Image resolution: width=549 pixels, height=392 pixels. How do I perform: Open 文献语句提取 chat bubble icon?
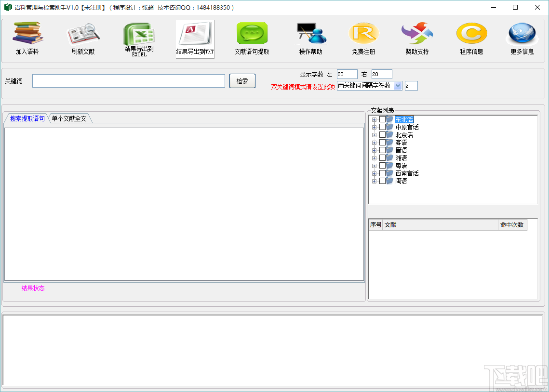coord(252,33)
